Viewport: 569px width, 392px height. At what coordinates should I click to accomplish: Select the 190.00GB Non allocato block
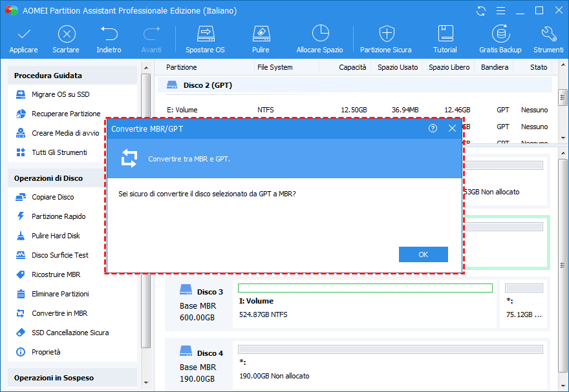pyautogui.click(x=390, y=366)
